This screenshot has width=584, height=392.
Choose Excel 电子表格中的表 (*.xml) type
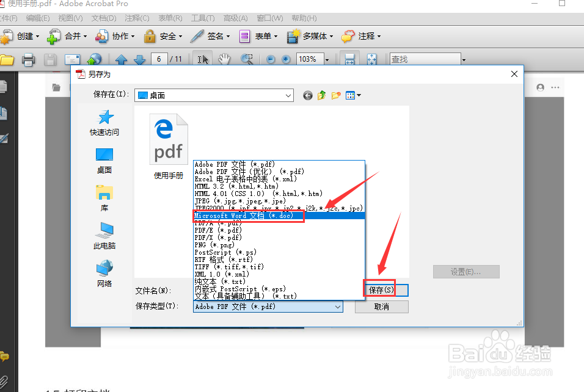279,179
